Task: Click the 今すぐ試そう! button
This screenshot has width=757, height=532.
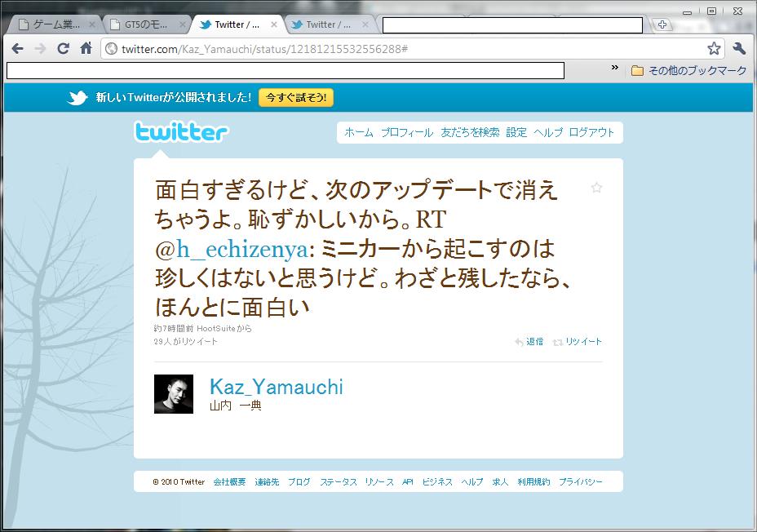Action: 296,98
